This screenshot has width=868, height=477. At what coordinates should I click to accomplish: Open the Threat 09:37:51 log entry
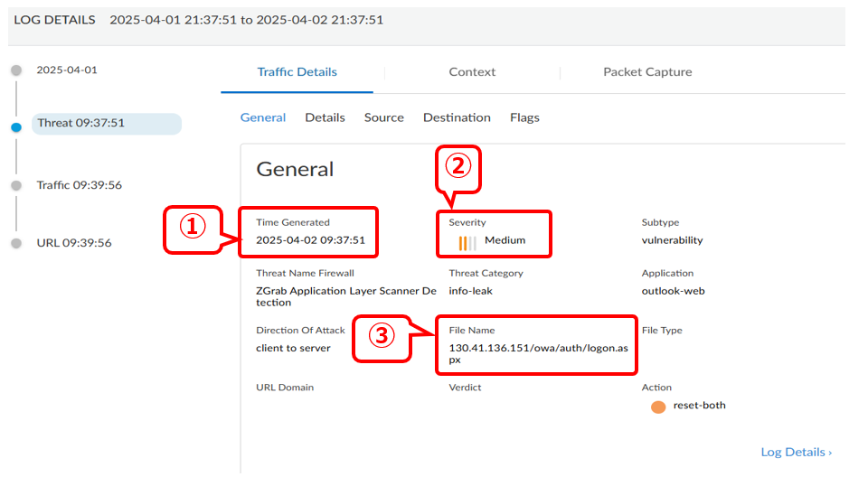pyautogui.click(x=81, y=123)
